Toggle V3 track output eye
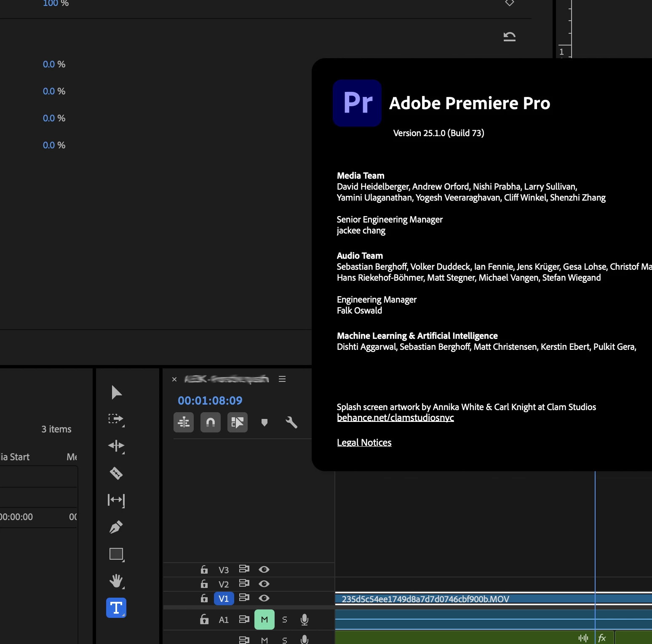This screenshot has height=644, width=652. coord(264,569)
